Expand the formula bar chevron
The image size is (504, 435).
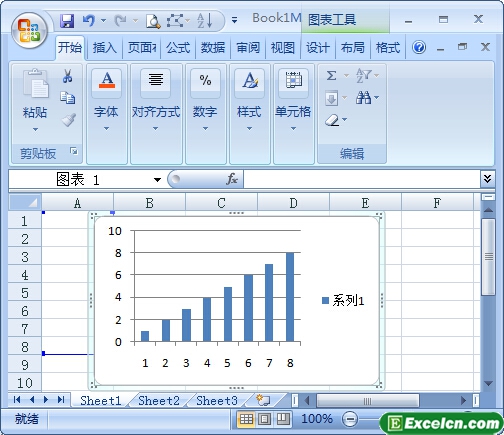487,179
